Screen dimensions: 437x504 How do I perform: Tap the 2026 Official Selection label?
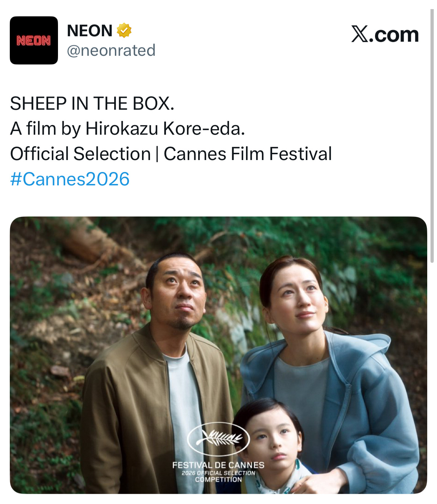point(218,473)
